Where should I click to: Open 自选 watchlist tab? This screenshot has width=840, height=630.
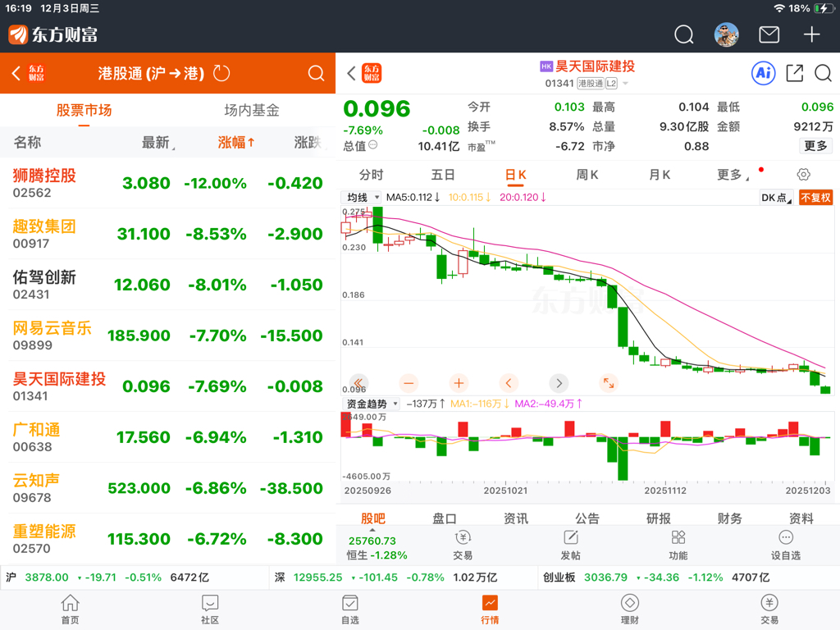[349, 609]
